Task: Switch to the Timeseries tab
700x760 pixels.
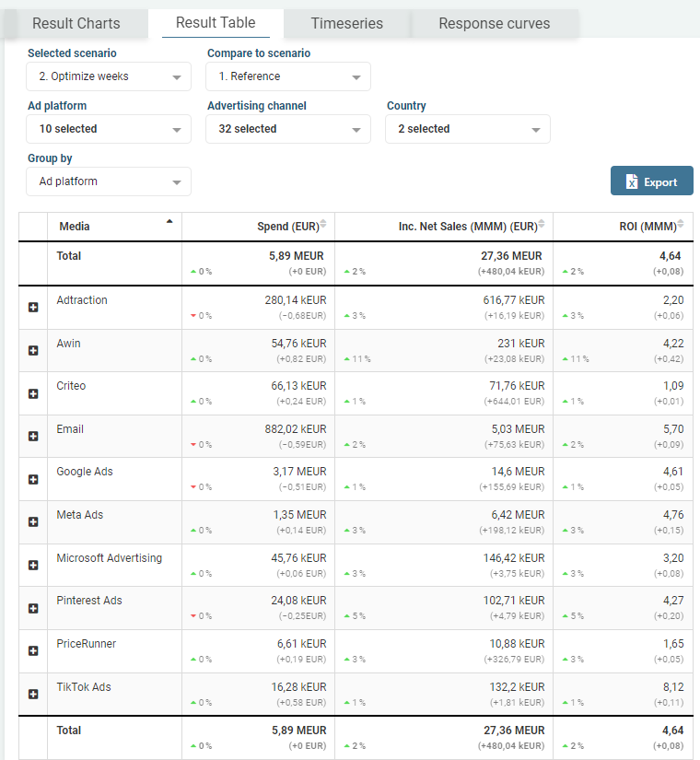Action: [x=346, y=24]
